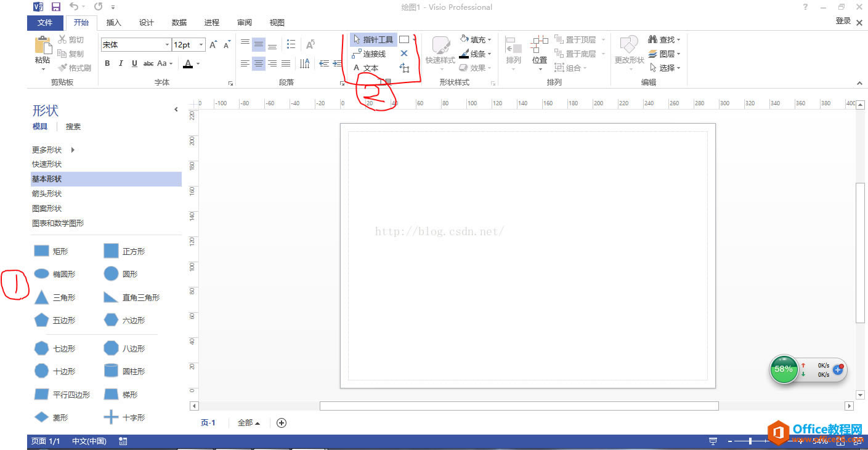Click the octagon (八边形) shape
868x450 pixels.
[111, 348]
